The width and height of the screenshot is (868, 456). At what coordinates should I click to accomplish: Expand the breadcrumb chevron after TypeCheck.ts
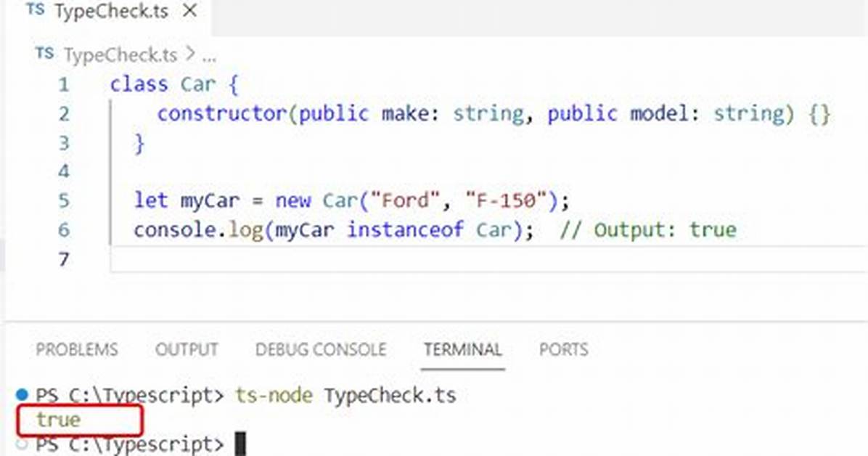tap(190, 54)
